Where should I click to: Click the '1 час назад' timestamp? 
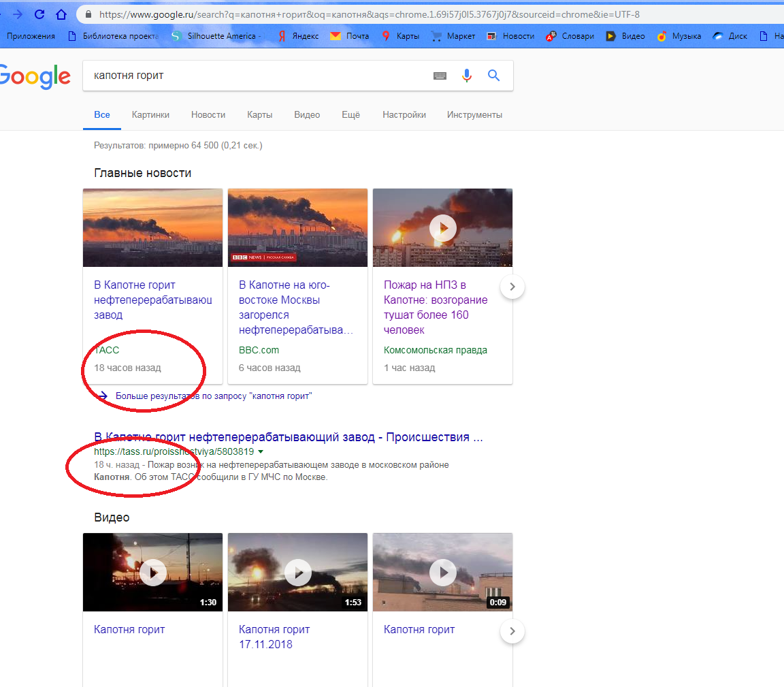pyautogui.click(x=410, y=368)
